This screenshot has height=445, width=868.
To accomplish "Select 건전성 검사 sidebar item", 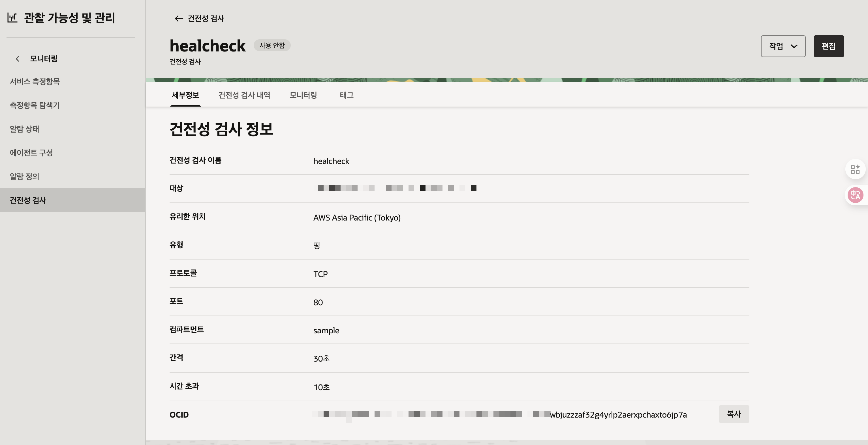I will (28, 200).
